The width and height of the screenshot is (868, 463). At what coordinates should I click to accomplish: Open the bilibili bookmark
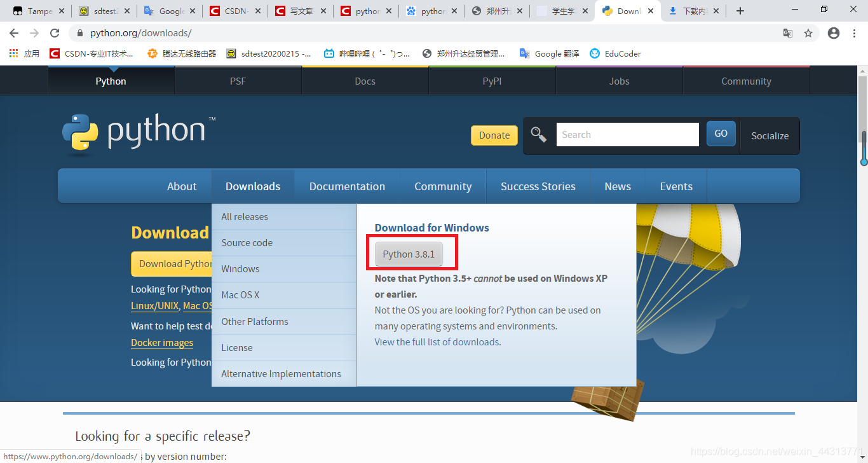click(x=367, y=53)
